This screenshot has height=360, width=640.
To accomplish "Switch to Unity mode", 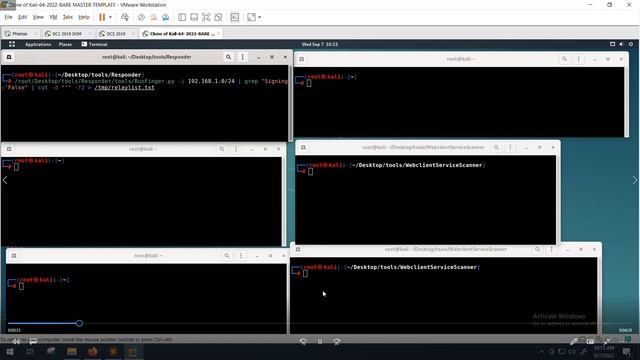I will coord(218,17).
